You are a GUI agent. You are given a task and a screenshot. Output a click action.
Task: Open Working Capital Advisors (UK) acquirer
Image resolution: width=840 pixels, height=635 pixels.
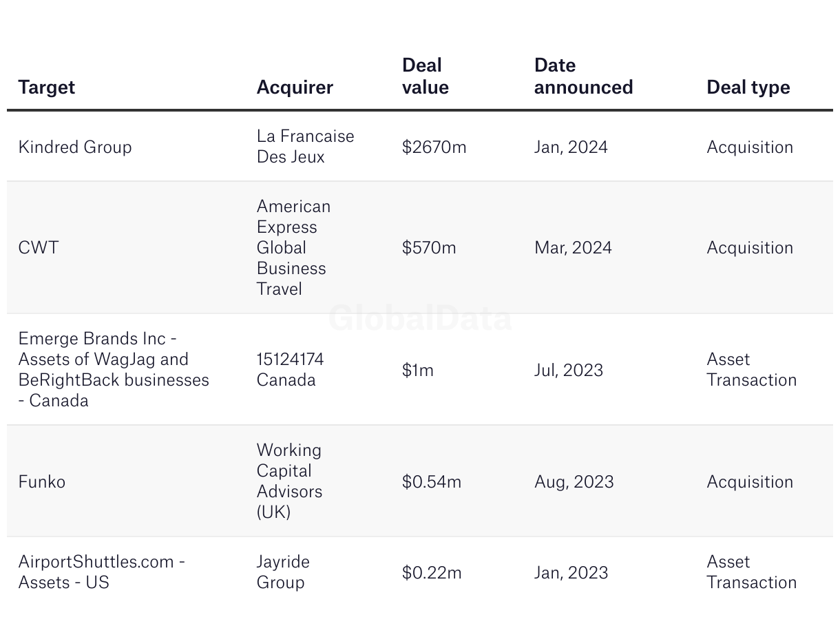point(289,481)
